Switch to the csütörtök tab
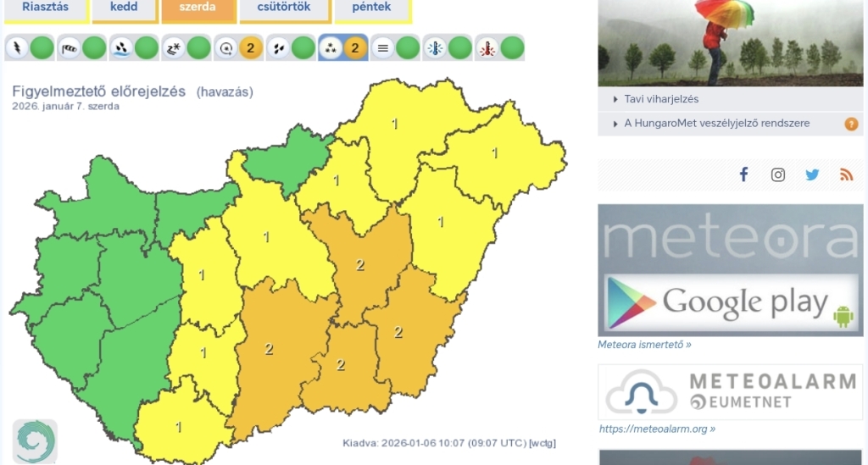The width and height of the screenshot is (868, 465). coord(281,8)
